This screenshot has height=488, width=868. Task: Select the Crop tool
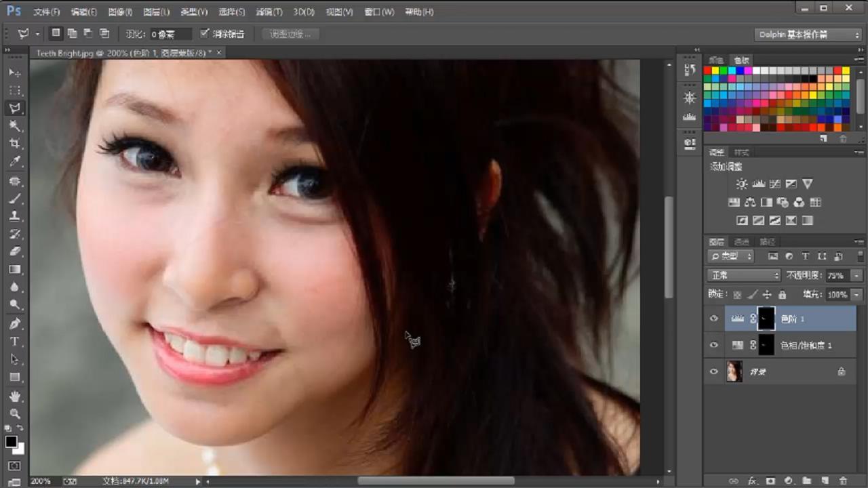tap(15, 144)
